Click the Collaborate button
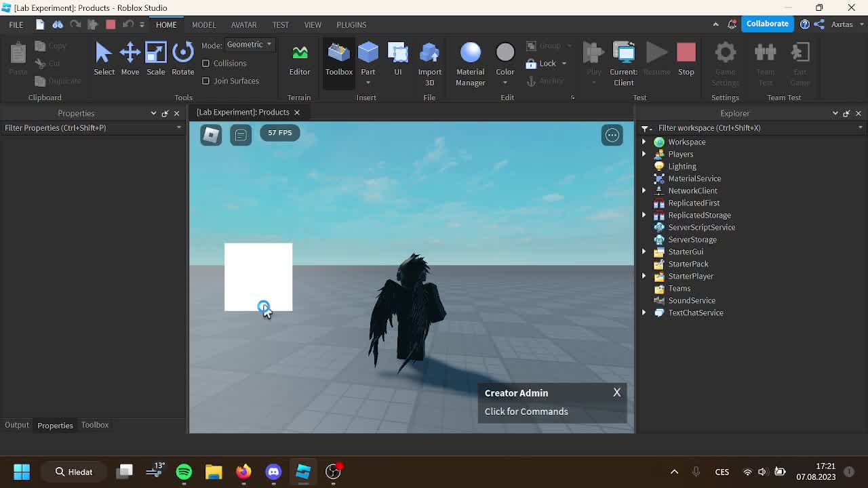This screenshot has height=488, width=868. [768, 24]
